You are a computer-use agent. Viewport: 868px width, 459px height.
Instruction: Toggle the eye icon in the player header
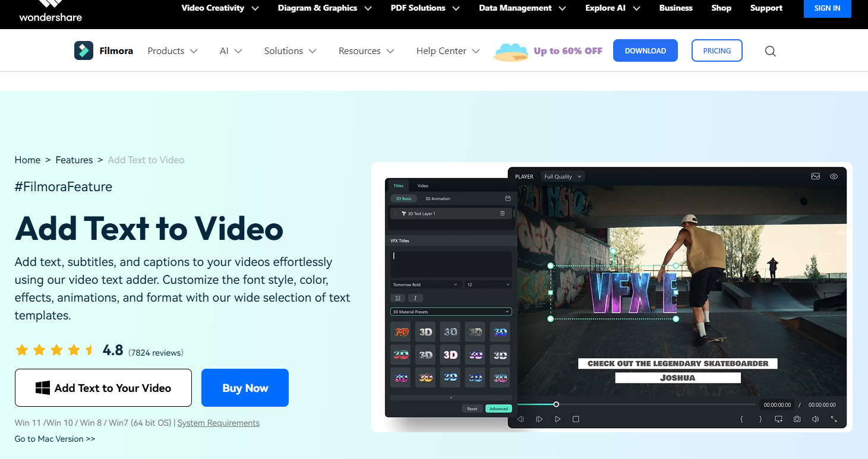pyautogui.click(x=834, y=176)
